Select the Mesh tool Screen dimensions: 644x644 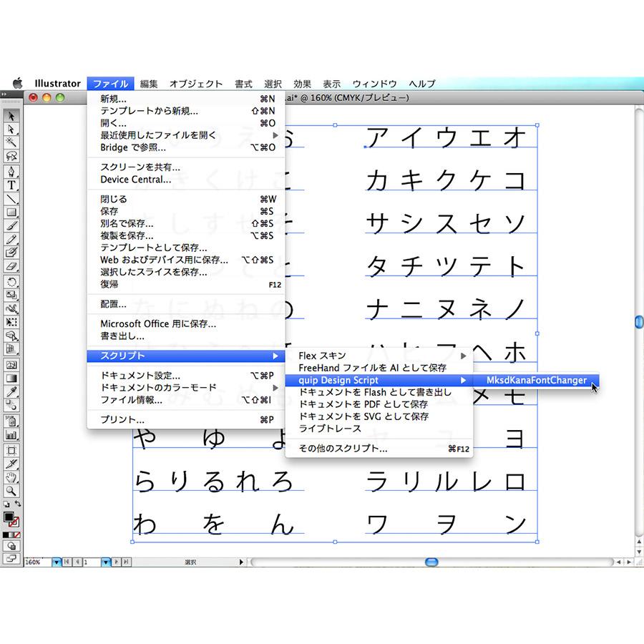tap(11, 365)
